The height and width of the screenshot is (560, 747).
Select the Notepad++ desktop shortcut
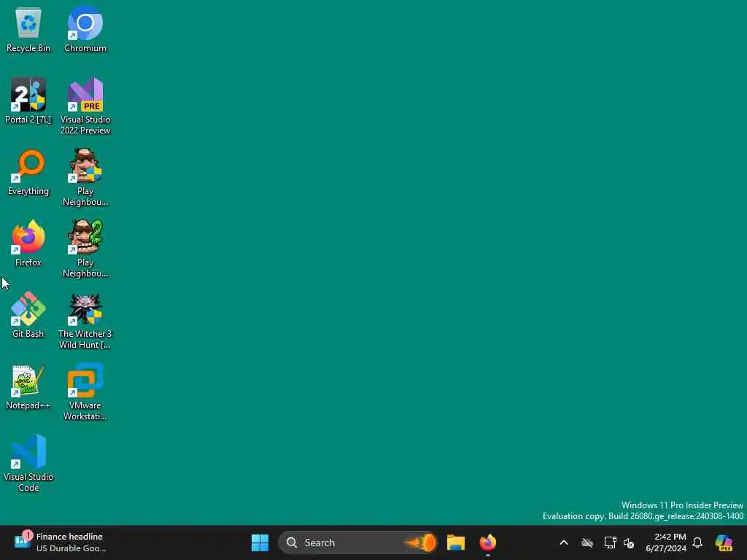(x=28, y=386)
